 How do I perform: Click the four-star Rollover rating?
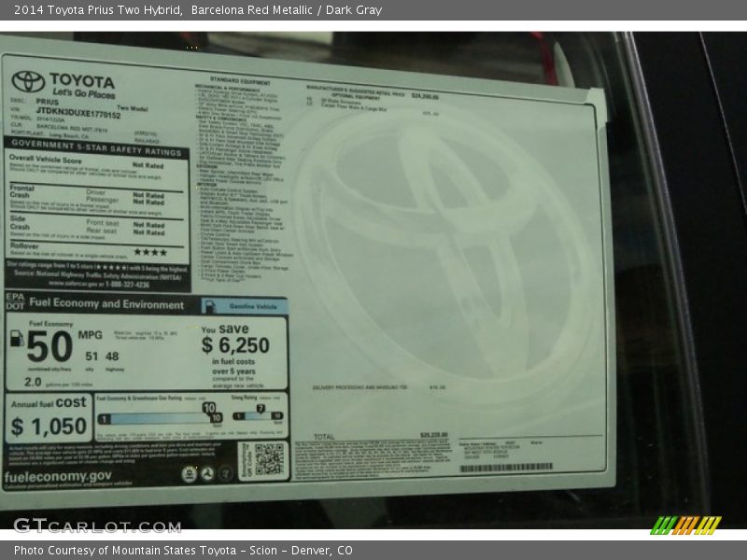tap(150, 252)
